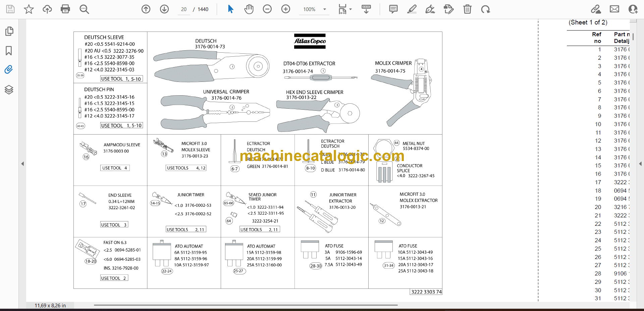Go to the previous page

pyautogui.click(x=146, y=9)
